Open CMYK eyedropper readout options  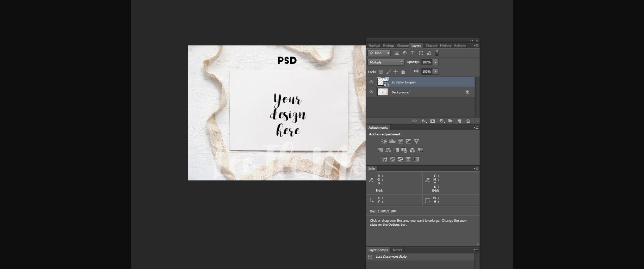[428, 180]
